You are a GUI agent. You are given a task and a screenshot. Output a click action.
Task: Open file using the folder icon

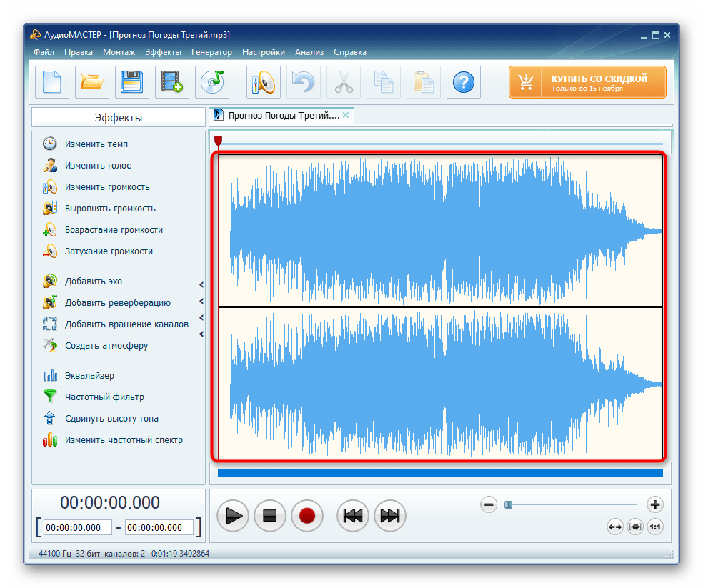click(92, 81)
